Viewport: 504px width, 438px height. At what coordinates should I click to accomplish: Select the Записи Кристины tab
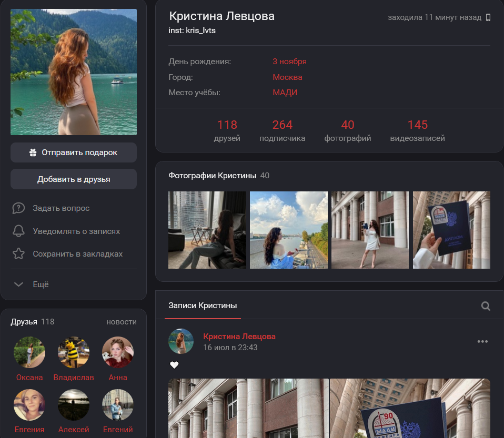[x=203, y=305]
